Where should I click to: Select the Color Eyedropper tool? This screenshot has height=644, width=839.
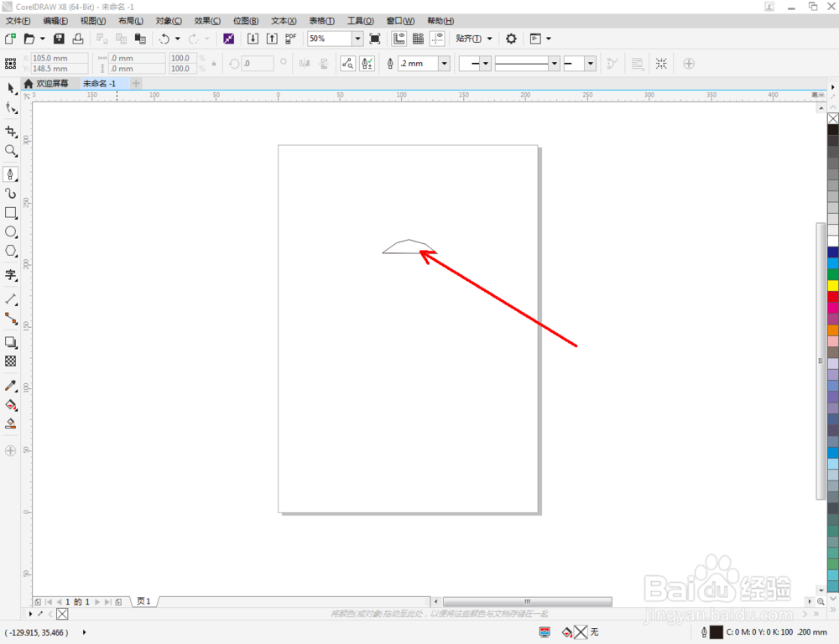(11, 386)
